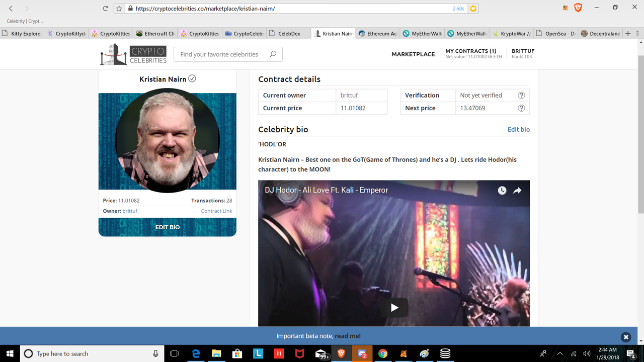Viewport: 644px width, 362px height.
Task: Click the Cortana microphone icon
Action: point(156,353)
